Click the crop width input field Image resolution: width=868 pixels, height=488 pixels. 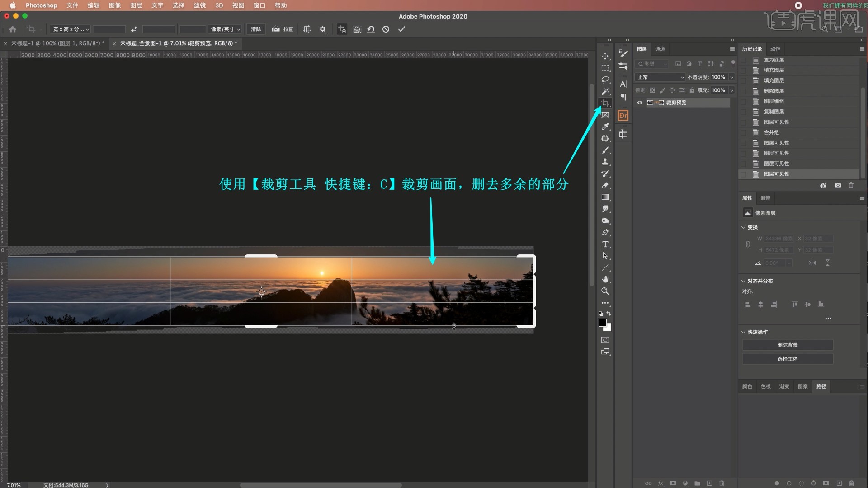tap(109, 29)
